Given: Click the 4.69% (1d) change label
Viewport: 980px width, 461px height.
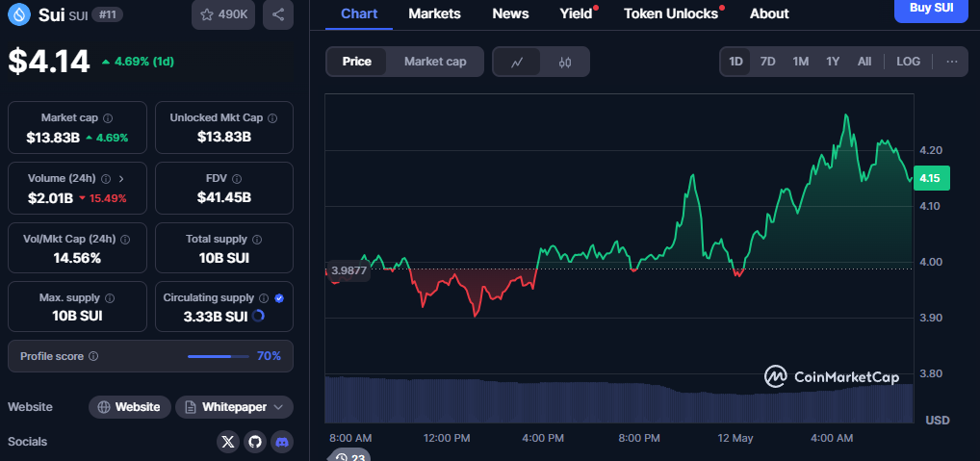Looking at the screenshot, I should (x=138, y=62).
